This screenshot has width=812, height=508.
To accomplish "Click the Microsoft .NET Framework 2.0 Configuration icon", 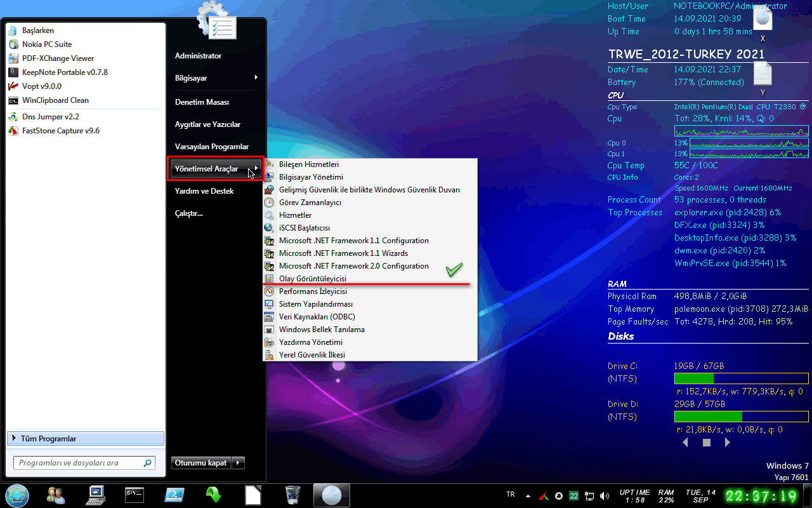I will (269, 266).
